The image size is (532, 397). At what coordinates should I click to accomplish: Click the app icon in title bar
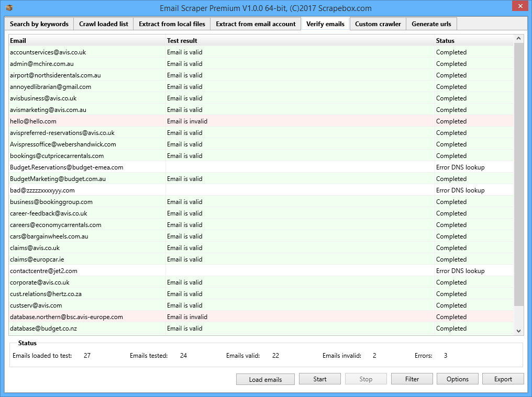point(9,8)
